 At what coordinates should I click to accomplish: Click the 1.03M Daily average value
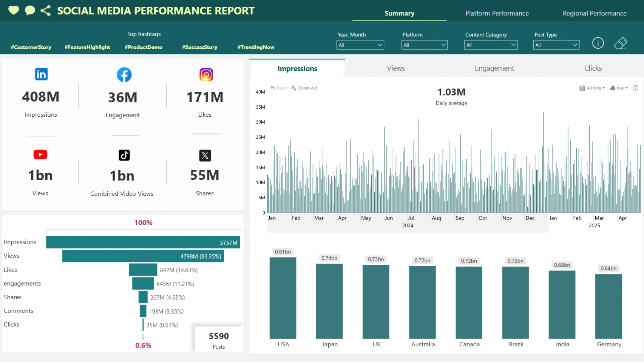(451, 92)
